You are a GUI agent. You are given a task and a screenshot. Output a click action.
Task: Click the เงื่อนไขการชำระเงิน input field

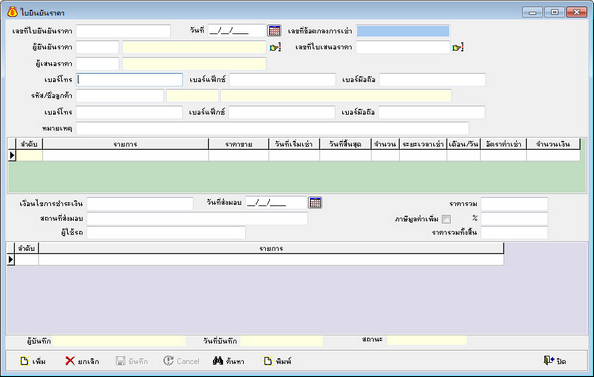coord(140,203)
